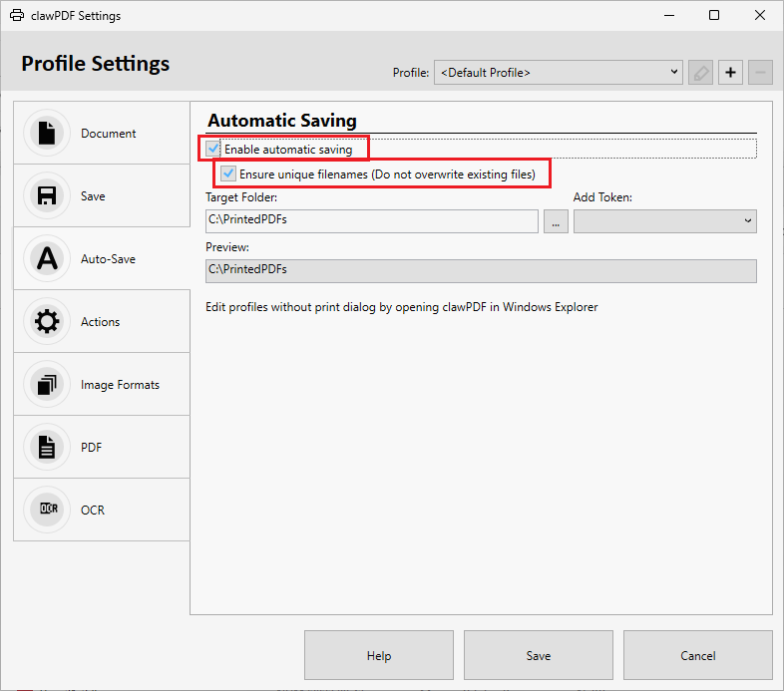
Task: Add a new profile with plus icon
Action: point(730,73)
